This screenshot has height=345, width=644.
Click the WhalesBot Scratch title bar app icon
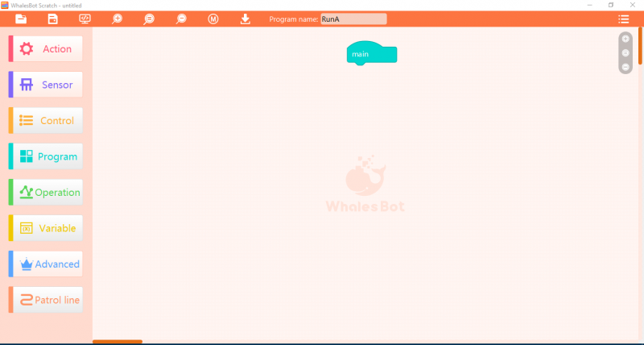pyautogui.click(x=5, y=6)
